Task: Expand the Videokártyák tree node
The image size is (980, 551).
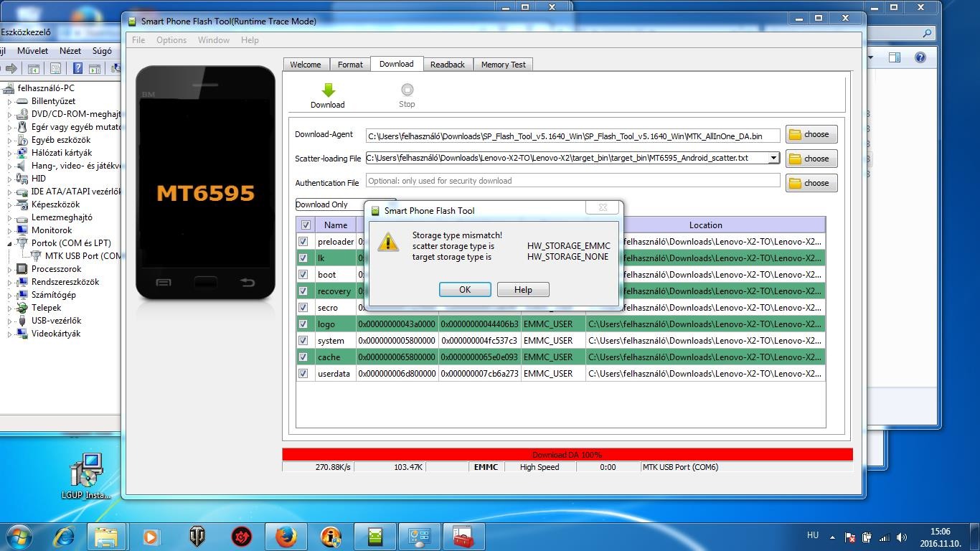Action: click(x=9, y=334)
